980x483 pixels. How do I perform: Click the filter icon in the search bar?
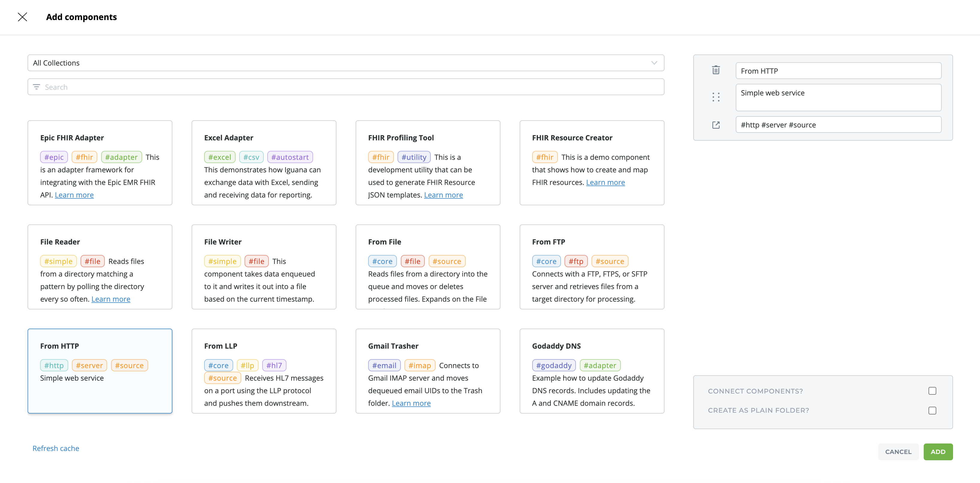pos(37,87)
